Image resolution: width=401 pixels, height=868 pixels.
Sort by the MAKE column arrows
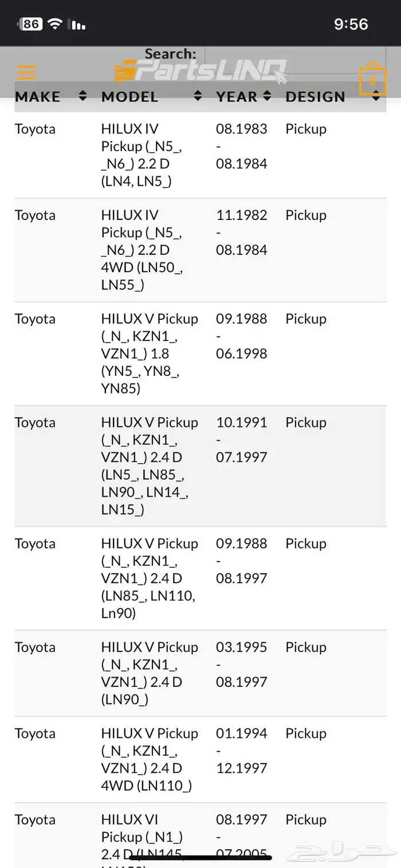coord(82,96)
